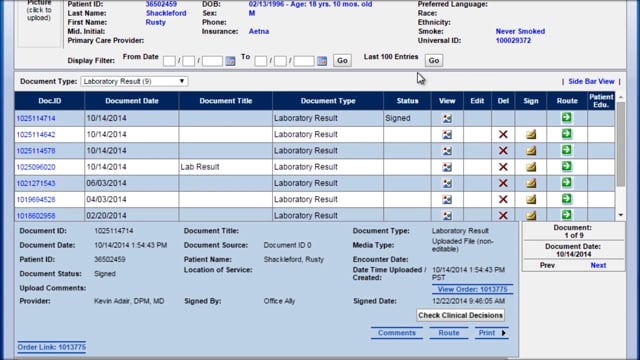Click the From Date month field
This screenshot has width=640, height=360.
(x=169, y=61)
